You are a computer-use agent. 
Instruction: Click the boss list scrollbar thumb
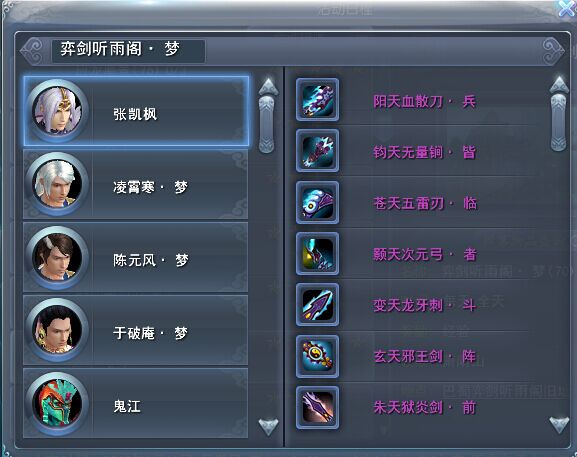point(266,124)
